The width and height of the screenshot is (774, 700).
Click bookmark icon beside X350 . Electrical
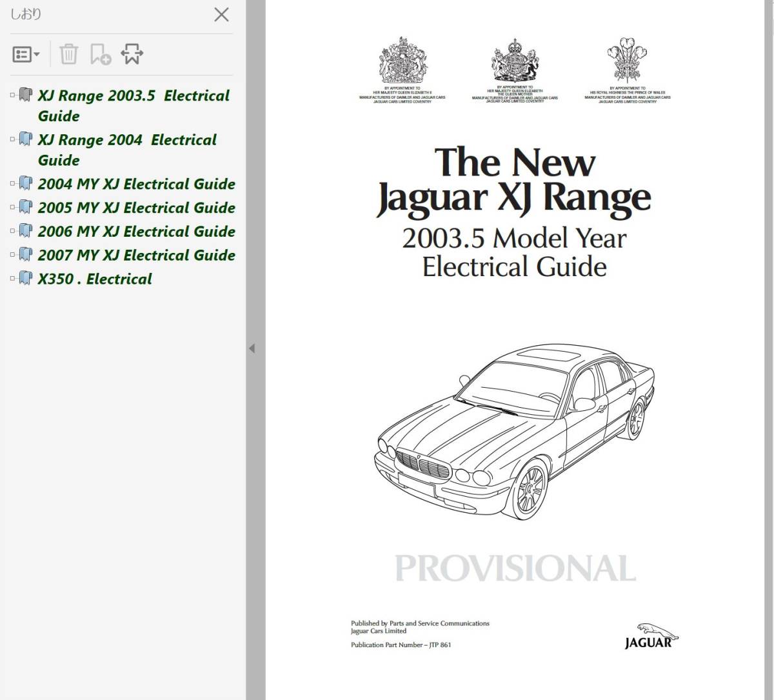coord(25,279)
